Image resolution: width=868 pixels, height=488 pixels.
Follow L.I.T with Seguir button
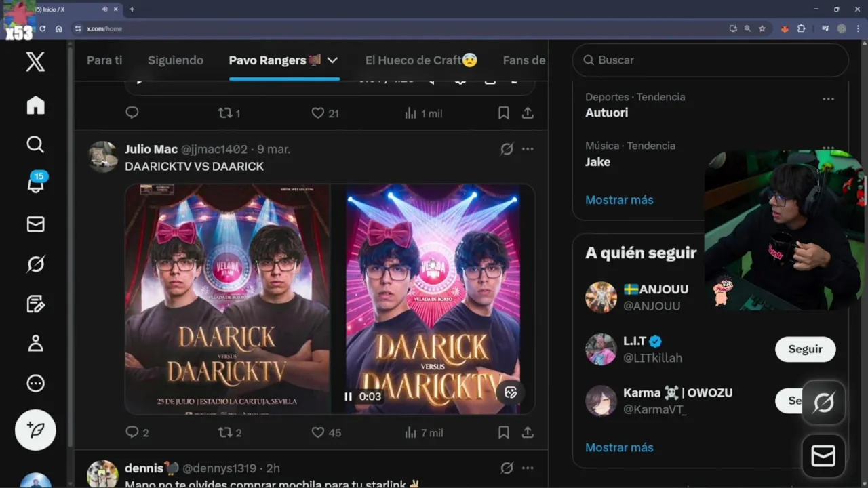tap(806, 349)
